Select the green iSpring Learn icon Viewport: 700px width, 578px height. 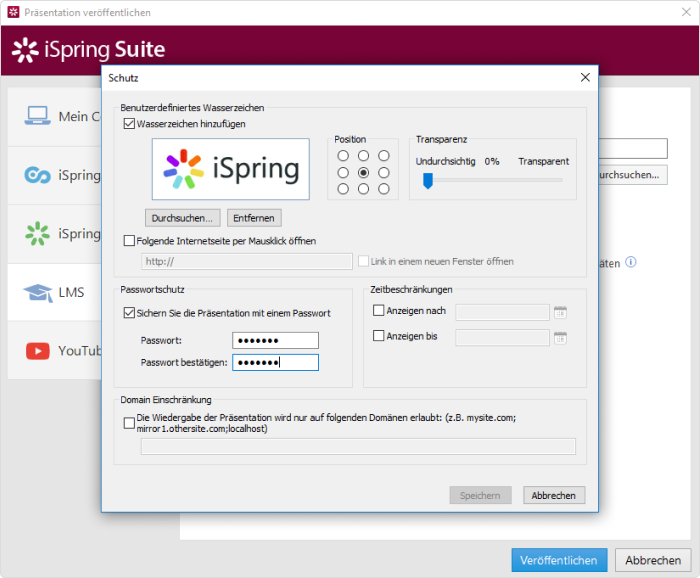point(38,233)
